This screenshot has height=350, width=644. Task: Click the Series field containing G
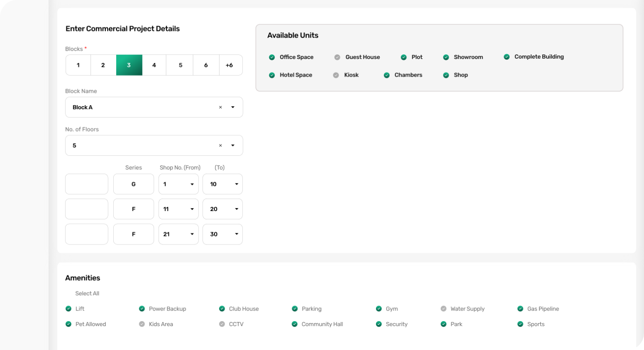pyautogui.click(x=133, y=184)
